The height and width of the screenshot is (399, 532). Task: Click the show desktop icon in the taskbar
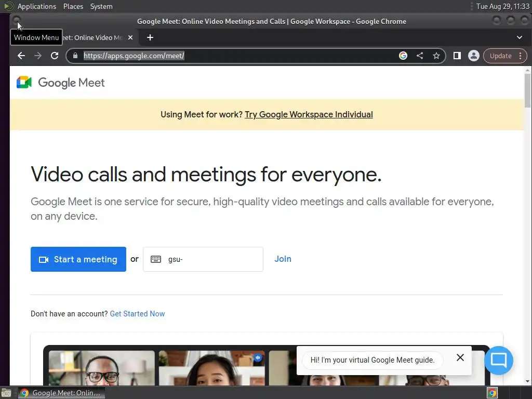click(6, 393)
